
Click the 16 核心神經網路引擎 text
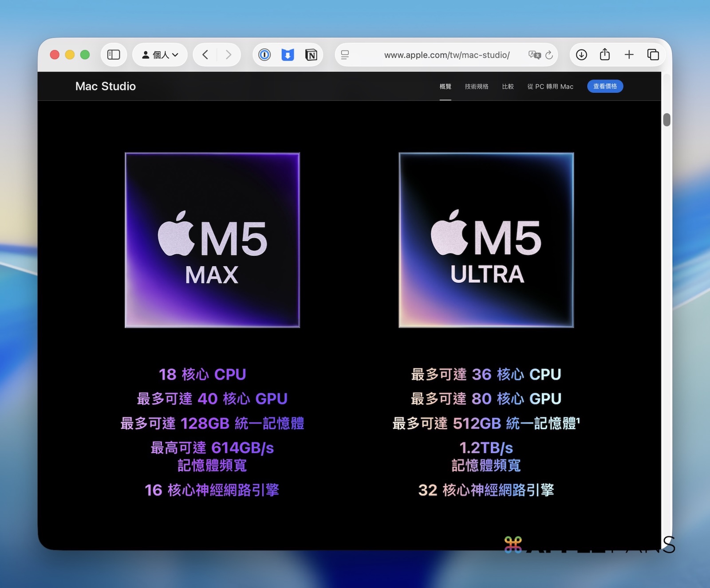point(212,490)
